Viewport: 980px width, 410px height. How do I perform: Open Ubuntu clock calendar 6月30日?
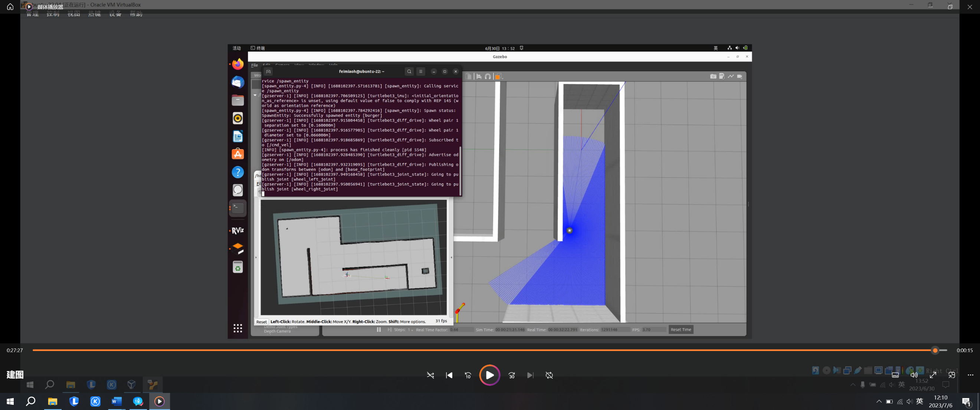click(x=499, y=48)
